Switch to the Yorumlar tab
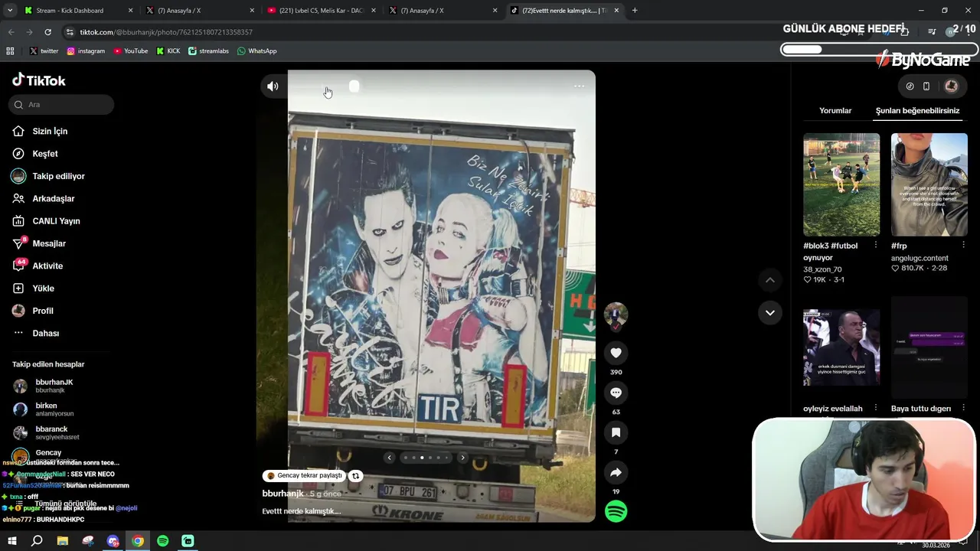980x551 pixels. (x=835, y=111)
